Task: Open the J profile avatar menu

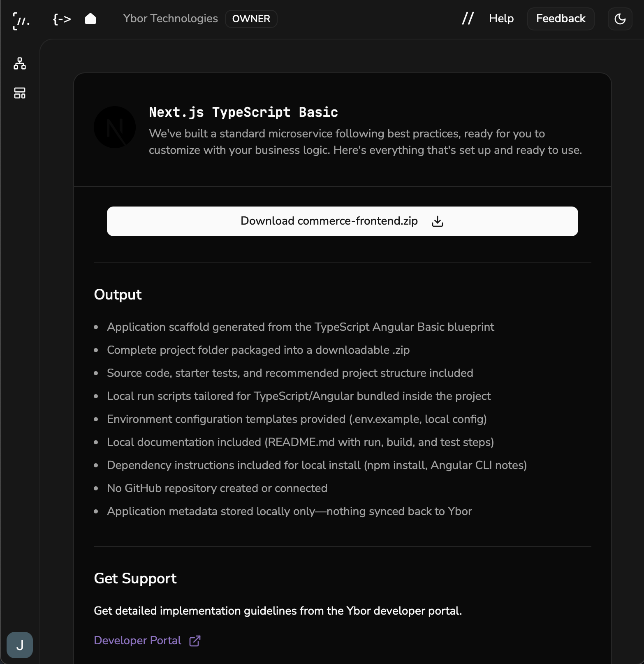Action: [x=20, y=645]
